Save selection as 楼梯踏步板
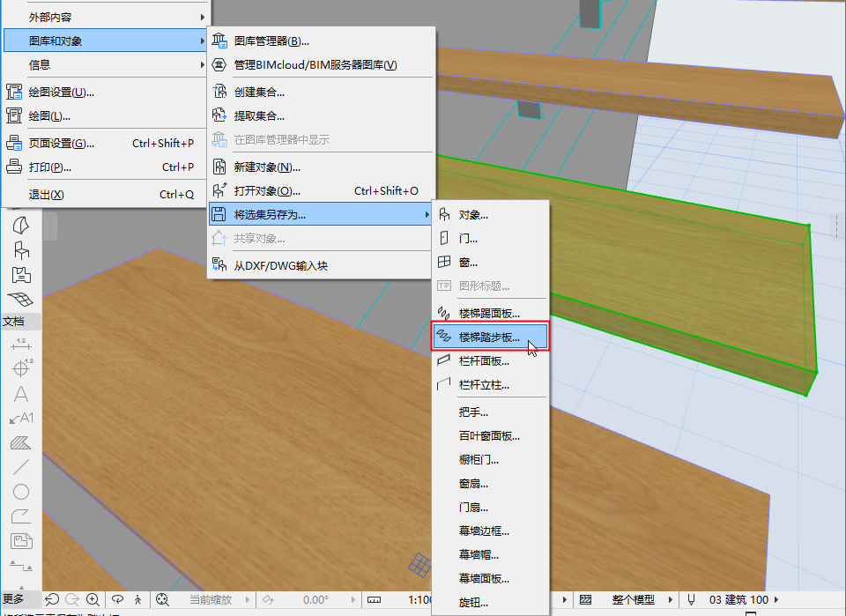846x616 pixels. coord(491,338)
